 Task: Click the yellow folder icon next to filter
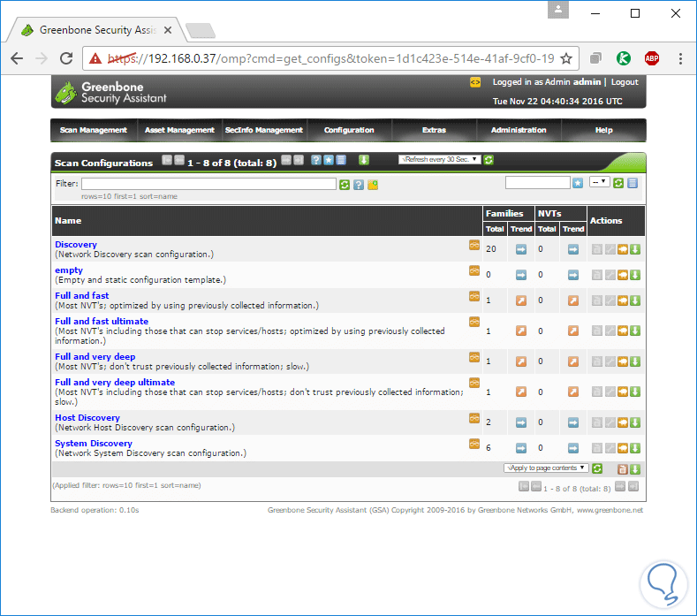click(x=373, y=185)
